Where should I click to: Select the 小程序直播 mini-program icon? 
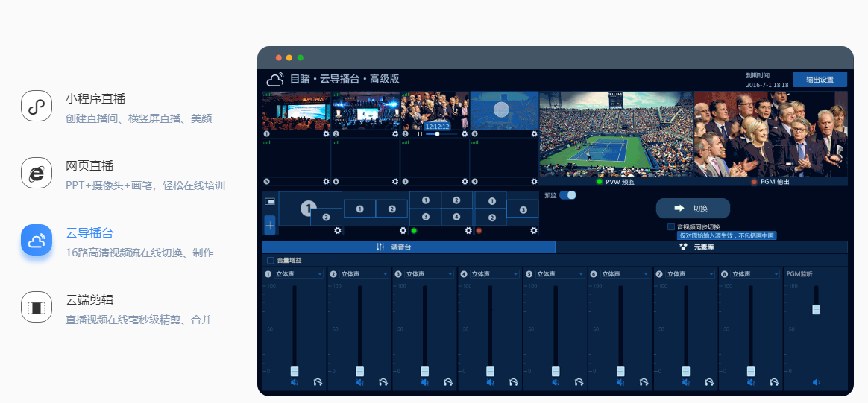tap(37, 106)
